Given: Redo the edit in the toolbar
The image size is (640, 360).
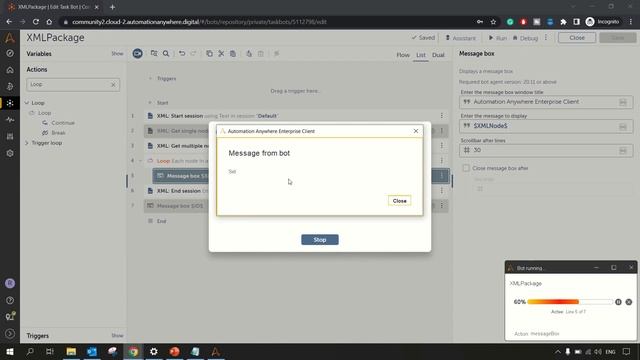Looking at the screenshot, I should point(193,53).
